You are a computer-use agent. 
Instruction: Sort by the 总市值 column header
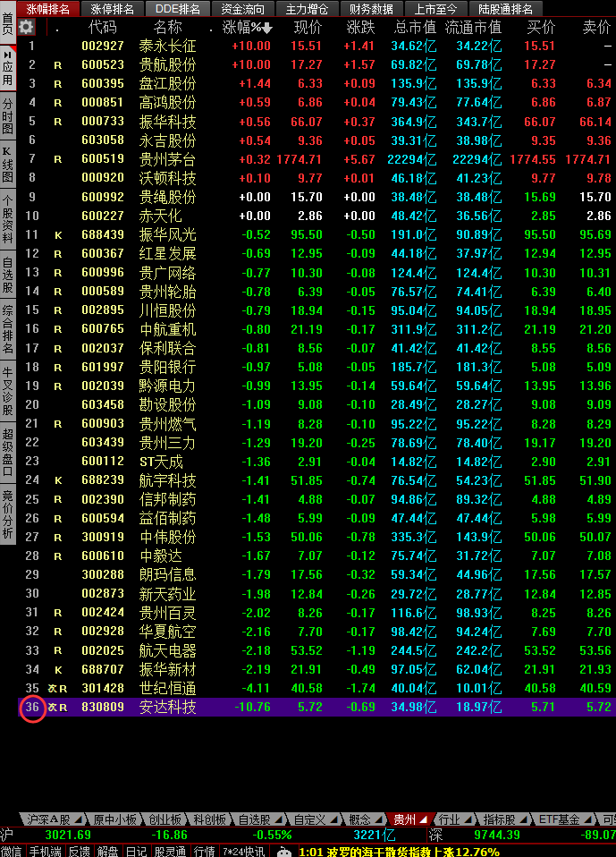(x=415, y=28)
